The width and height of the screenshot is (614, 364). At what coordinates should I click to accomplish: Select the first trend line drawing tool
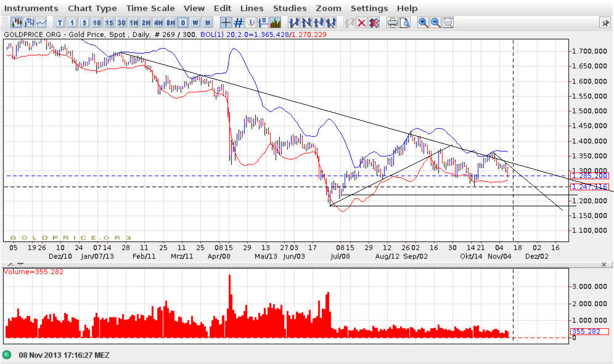293,23
